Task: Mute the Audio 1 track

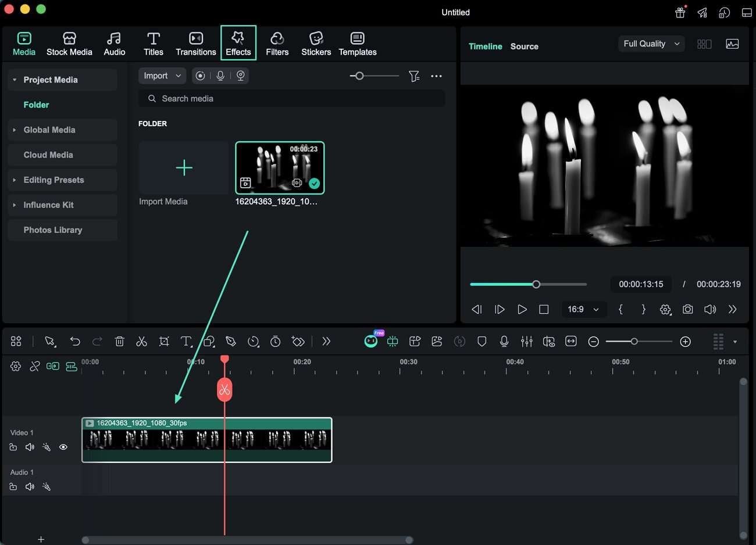Action: coord(30,487)
